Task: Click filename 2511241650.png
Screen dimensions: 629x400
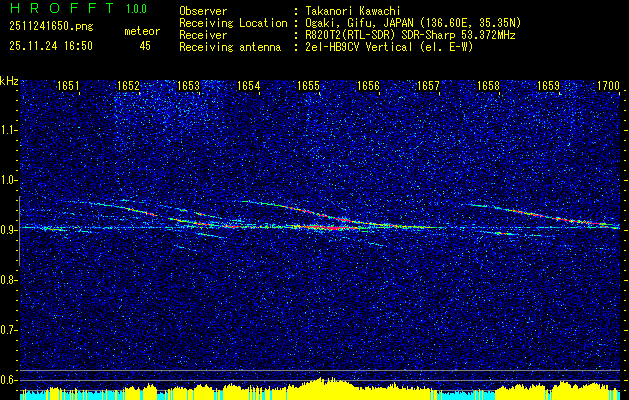Action: coord(51,26)
